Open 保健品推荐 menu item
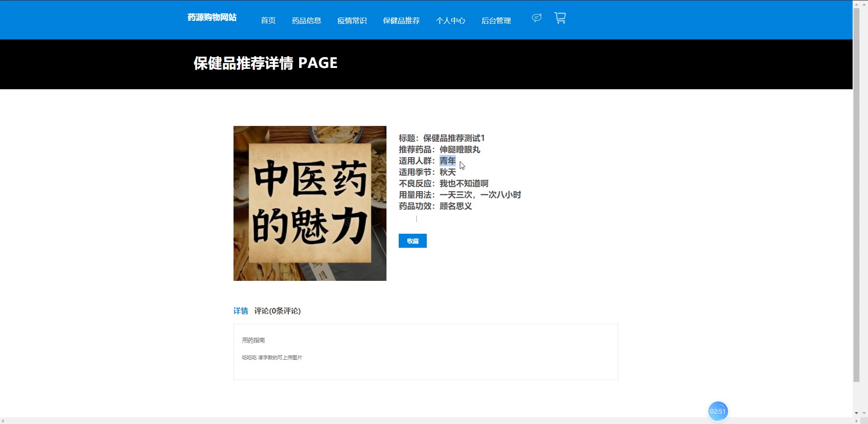The width and height of the screenshot is (868, 424). 401,20
